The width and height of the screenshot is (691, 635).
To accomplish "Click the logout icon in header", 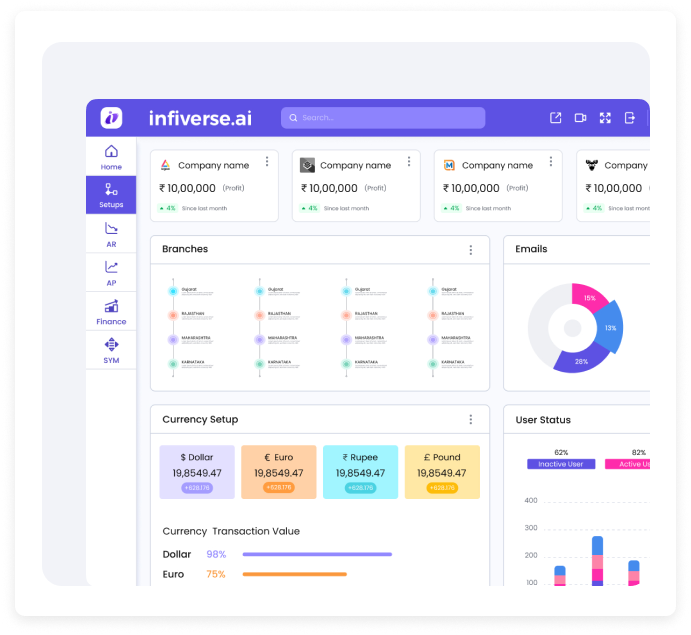I will [630, 118].
